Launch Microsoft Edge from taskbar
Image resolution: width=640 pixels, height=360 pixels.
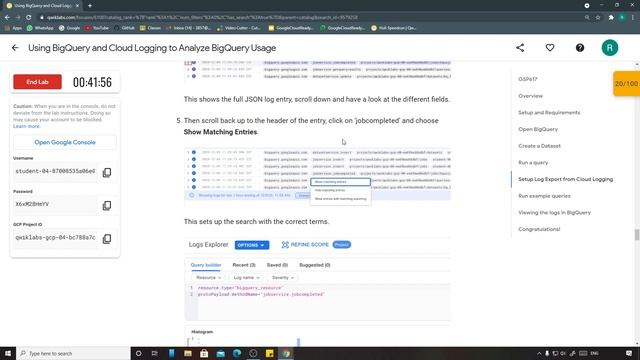pos(237,353)
